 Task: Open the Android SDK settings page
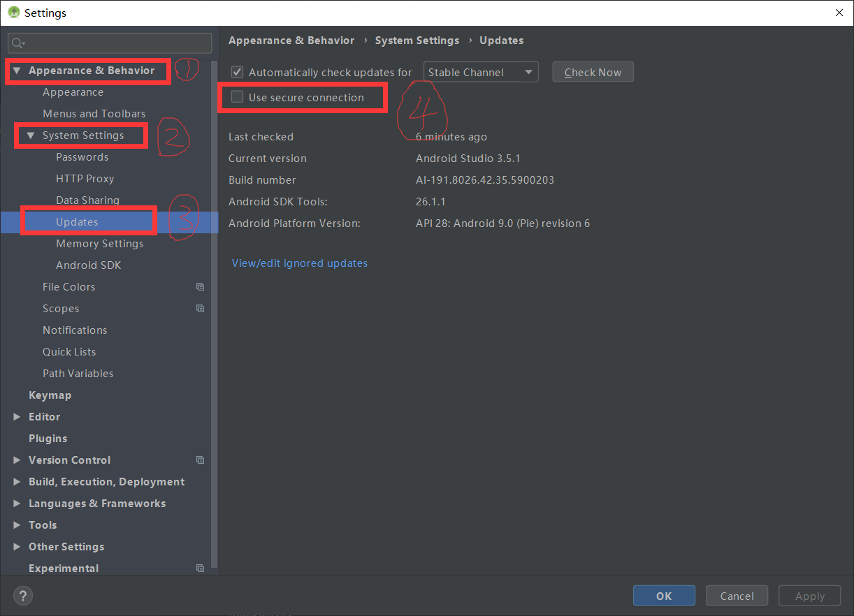tap(89, 265)
